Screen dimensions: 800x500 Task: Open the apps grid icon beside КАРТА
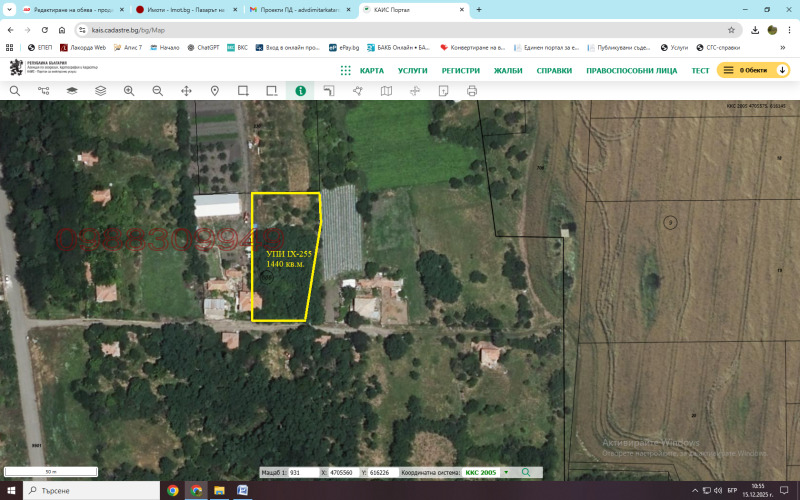[x=345, y=71]
